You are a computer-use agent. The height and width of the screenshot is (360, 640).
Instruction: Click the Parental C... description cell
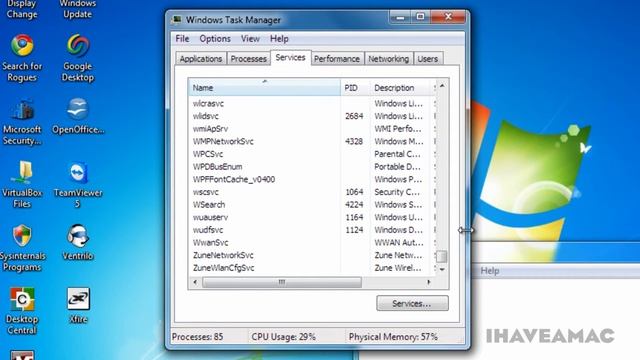coord(397,154)
